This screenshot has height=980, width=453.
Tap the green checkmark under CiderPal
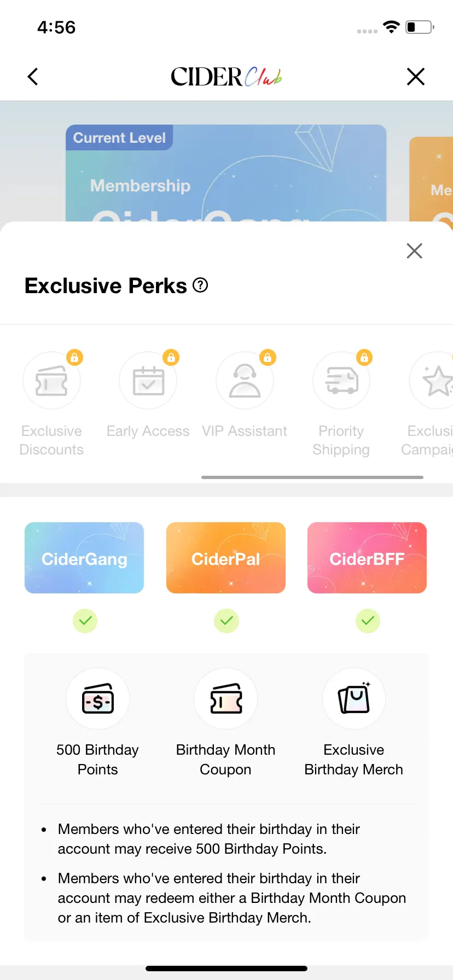click(x=226, y=621)
